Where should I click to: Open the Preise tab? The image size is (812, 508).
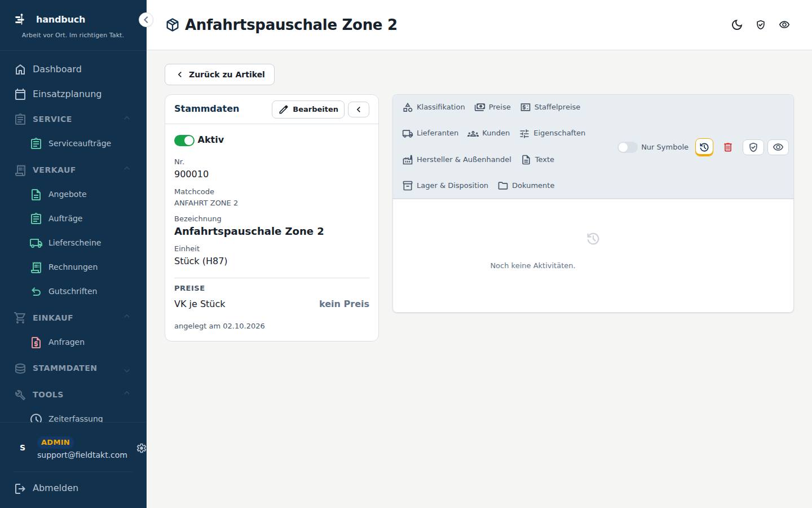[x=493, y=107]
